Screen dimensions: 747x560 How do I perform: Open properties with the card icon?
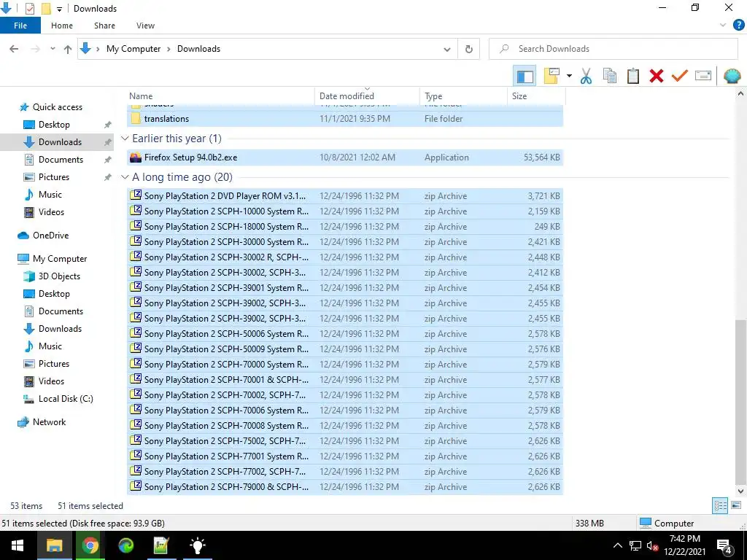pos(703,76)
